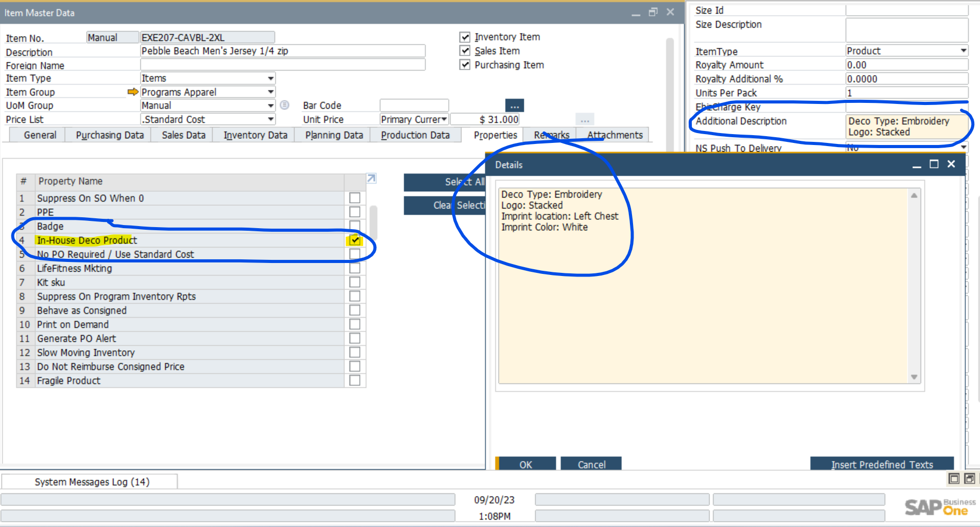Open the UoM Group Manual dropdown
This screenshot has width=980, height=527.
270,106
